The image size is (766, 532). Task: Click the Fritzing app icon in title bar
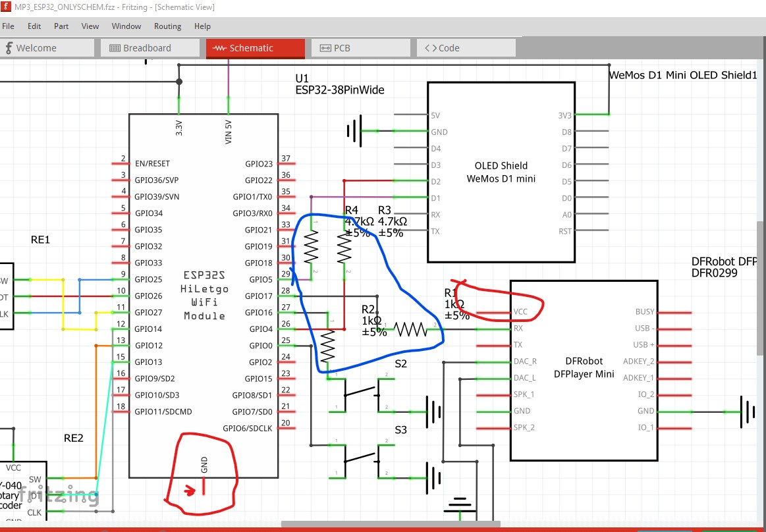click(5, 7)
